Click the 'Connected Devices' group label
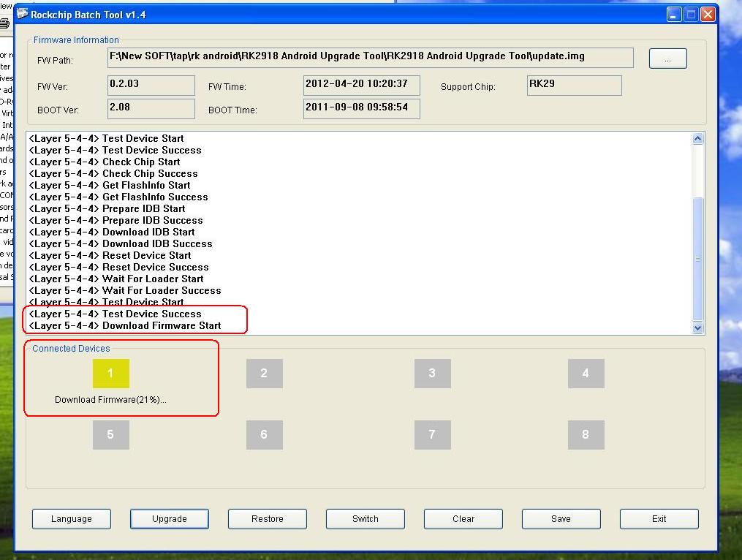 pyautogui.click(x=71, y=349)
